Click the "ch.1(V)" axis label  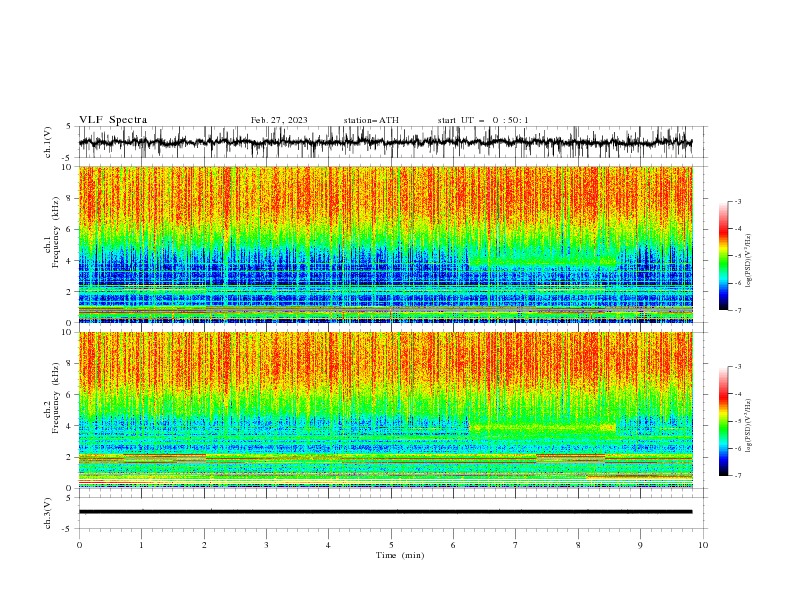tap(48, 142)
